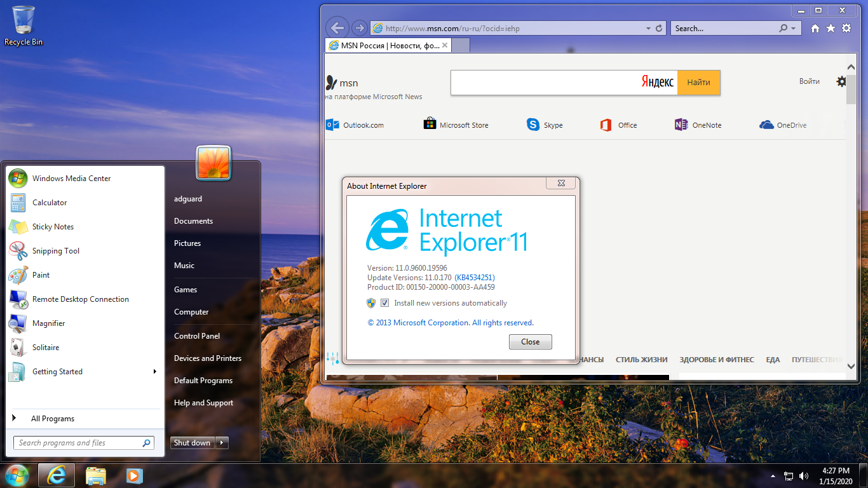Click Close in About Internet Explorer
Screen dimensions: 868x488
coord(531,342)
